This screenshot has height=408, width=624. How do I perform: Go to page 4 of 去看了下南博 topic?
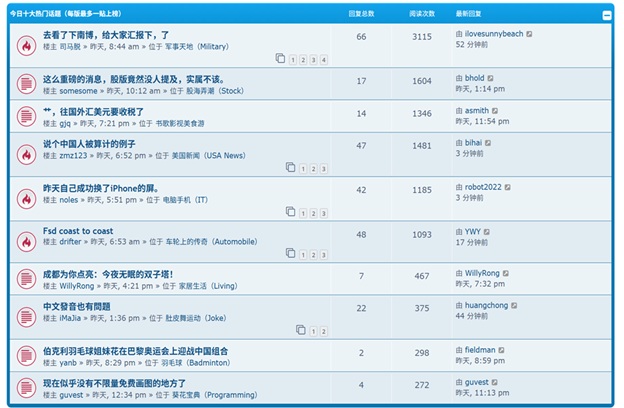pos(323,60)
